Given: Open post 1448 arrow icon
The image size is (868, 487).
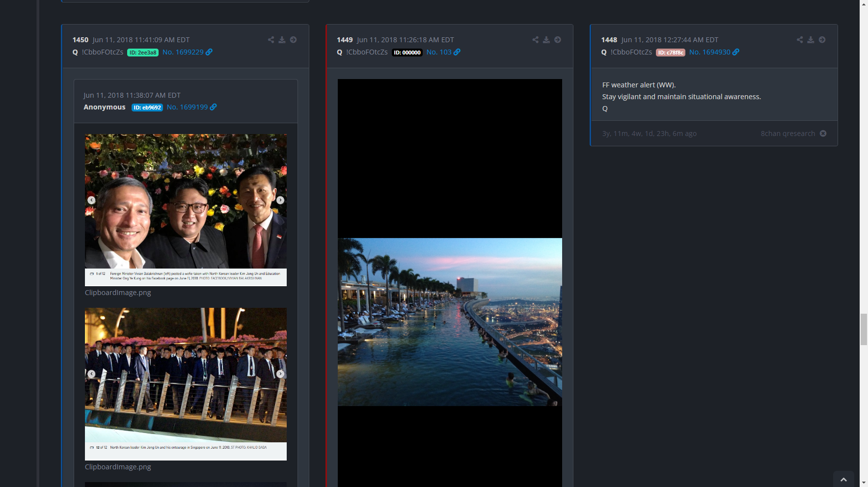Looking at the screenshot, I should pyautogui.click(x=822, y=40).
